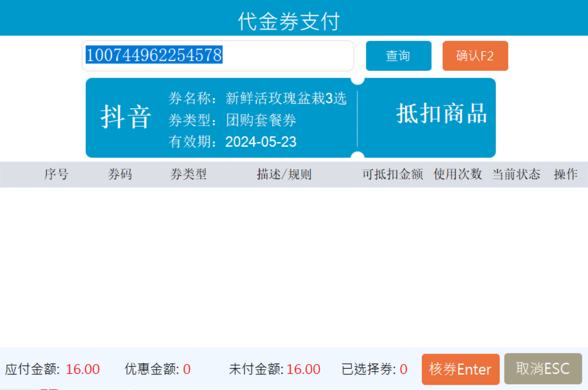Select the 抖音 coupon card
Viewport: 588px width, 390px height.
(291, 118)
